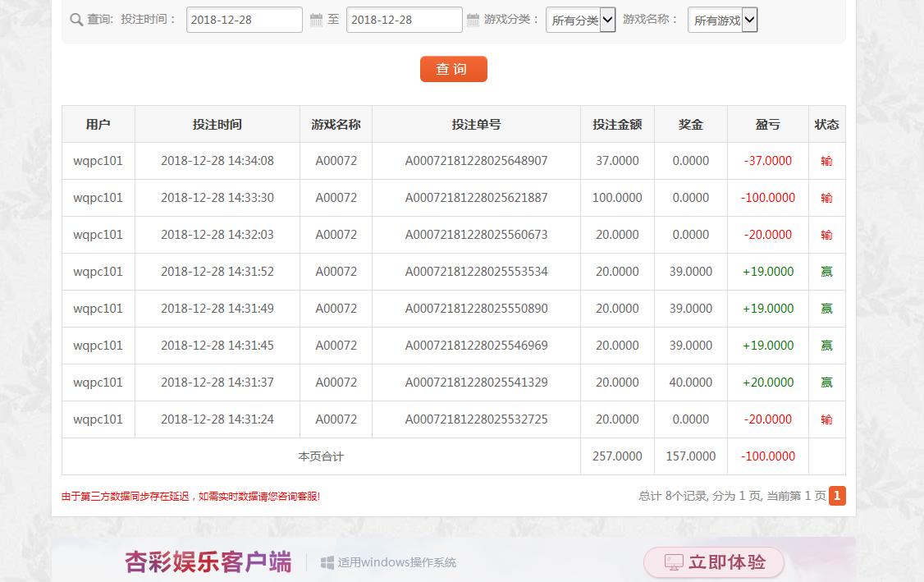This screenshot has height=582, width=924.
Task: Click the 总计 8个记录 pagination summary
Action: [733, 496]
